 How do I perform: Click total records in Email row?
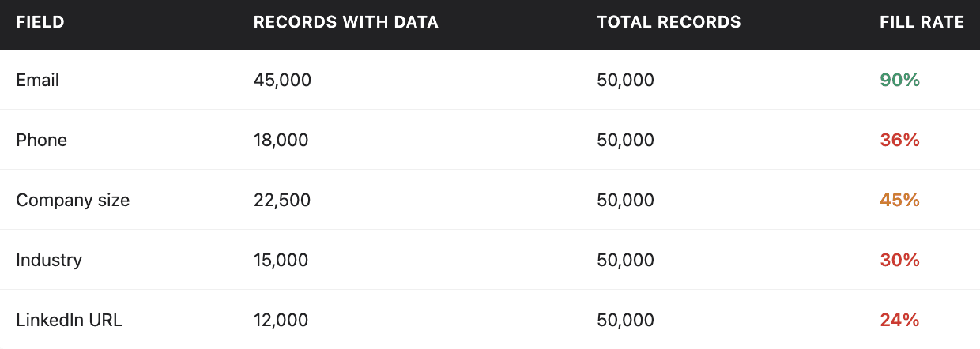click(626, 80)
